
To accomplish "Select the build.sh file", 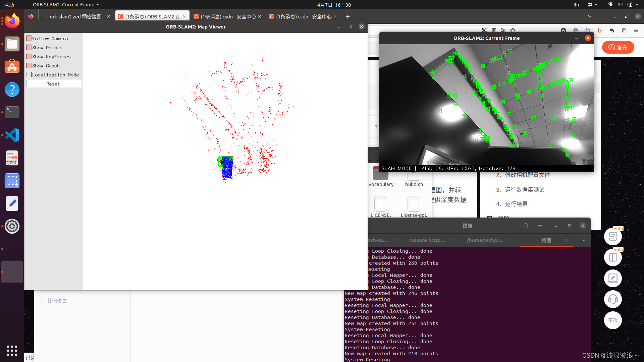I will pyautogui.click(x=414, y=178).
